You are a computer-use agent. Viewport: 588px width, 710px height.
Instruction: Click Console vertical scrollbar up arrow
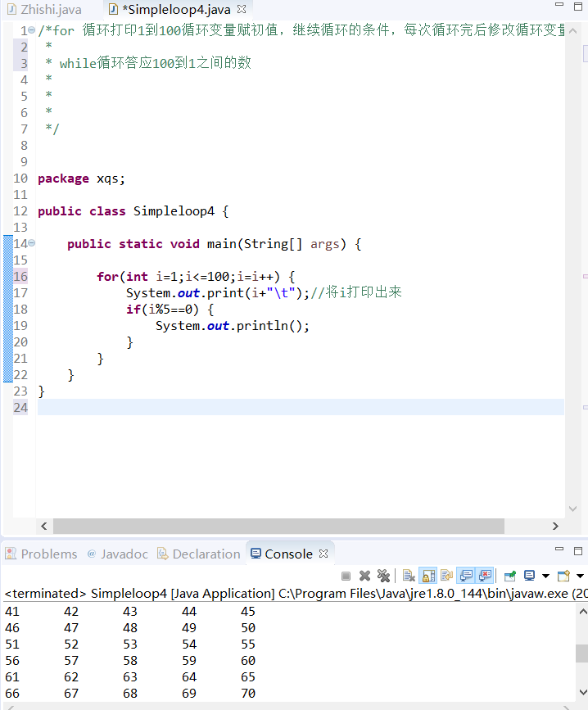point(582,612)
